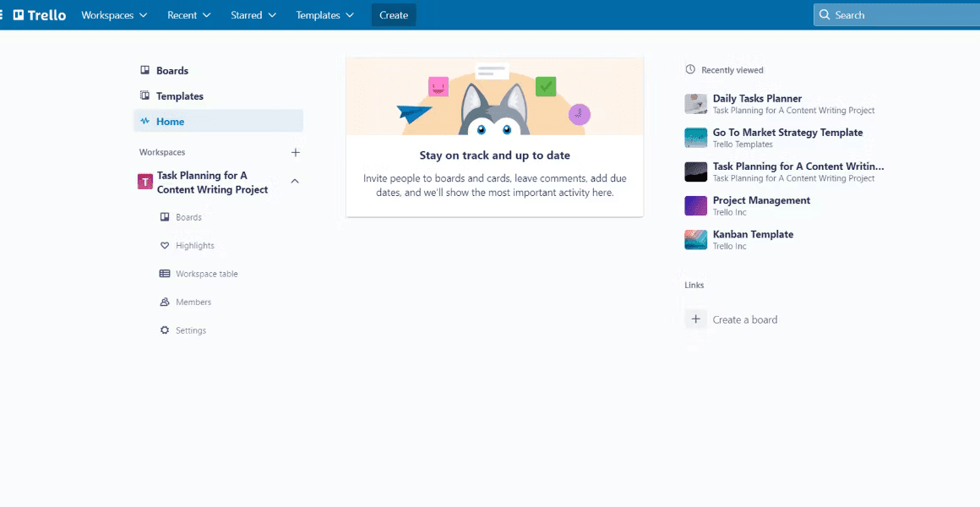This screenshot has width=980, height=507.
Task: Open the Daily Tasks Planner link
Action: [758, 98]
